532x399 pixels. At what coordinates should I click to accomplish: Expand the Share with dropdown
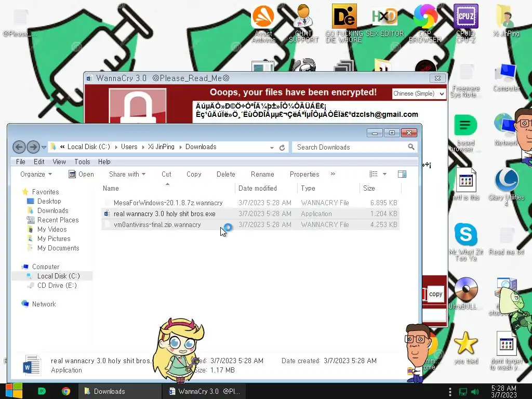[127, 174]
